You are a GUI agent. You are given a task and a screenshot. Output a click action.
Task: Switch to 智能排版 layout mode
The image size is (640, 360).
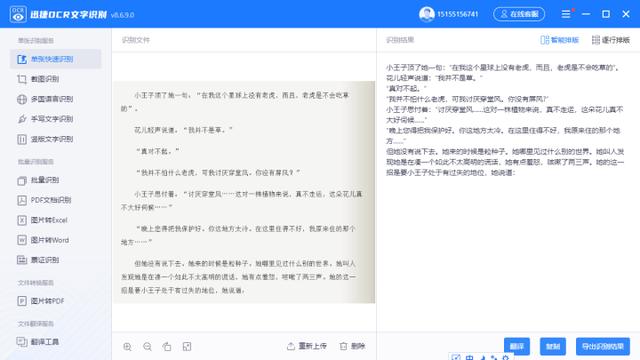point(560,40)
